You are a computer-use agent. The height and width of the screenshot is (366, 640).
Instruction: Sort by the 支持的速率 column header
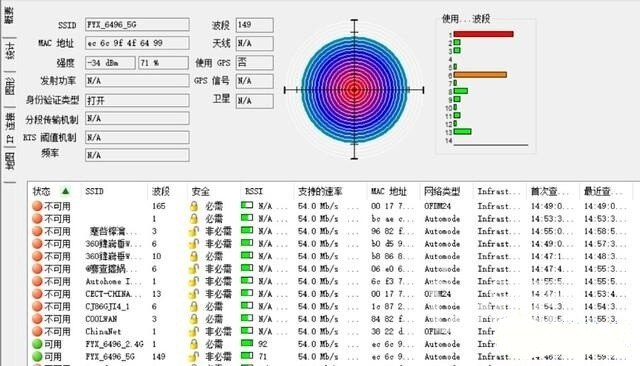coord(320,191)
